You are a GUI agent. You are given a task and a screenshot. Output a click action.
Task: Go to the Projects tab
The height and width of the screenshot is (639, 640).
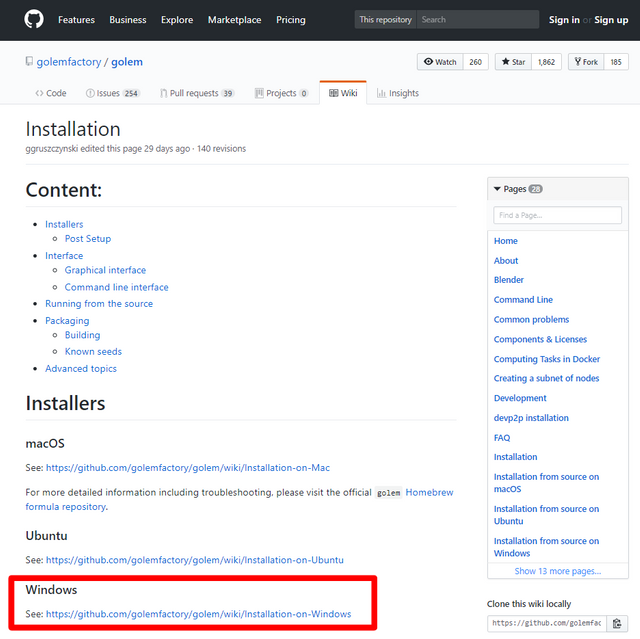coord(281,93)
